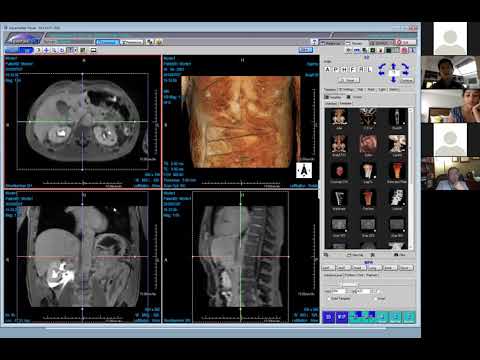Select the vessel tree preset in top row

click(x=368, y=118)
